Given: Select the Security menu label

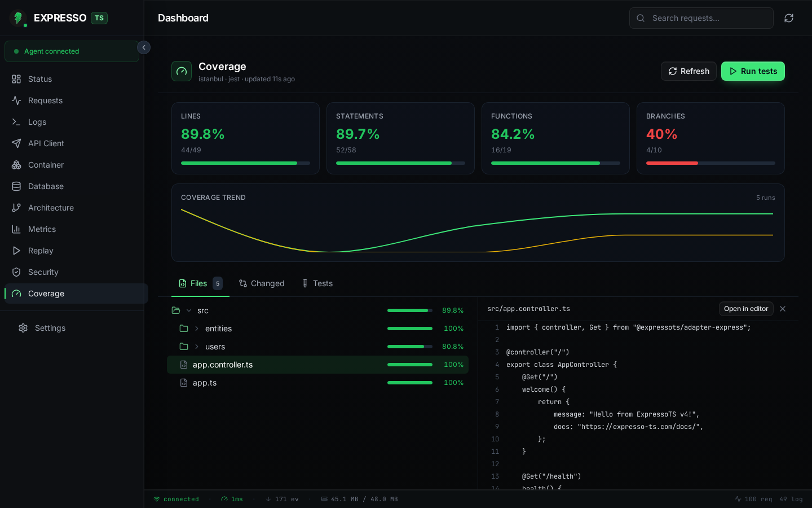Looking at the screenshot, I should 43,272.
